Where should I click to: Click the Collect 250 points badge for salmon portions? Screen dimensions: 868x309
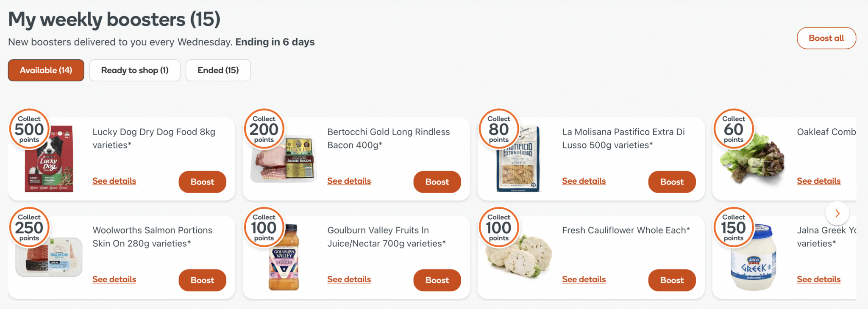[29, 227]
